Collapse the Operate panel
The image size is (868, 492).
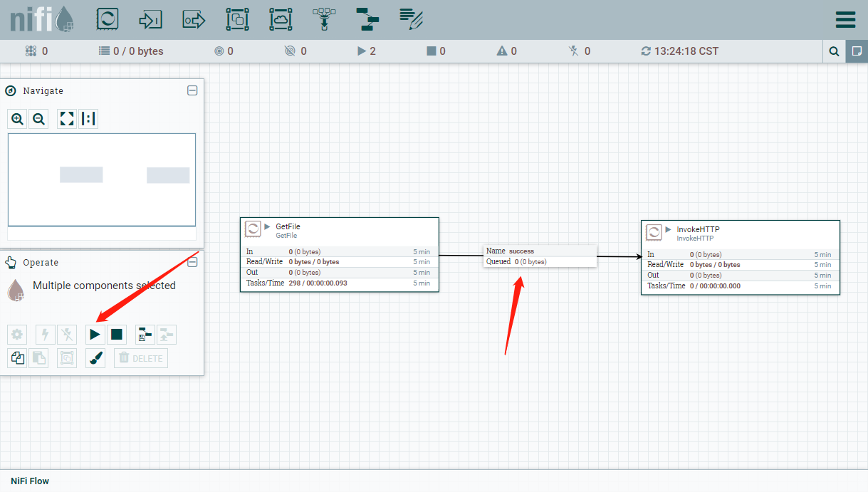[x=192, y=262]
